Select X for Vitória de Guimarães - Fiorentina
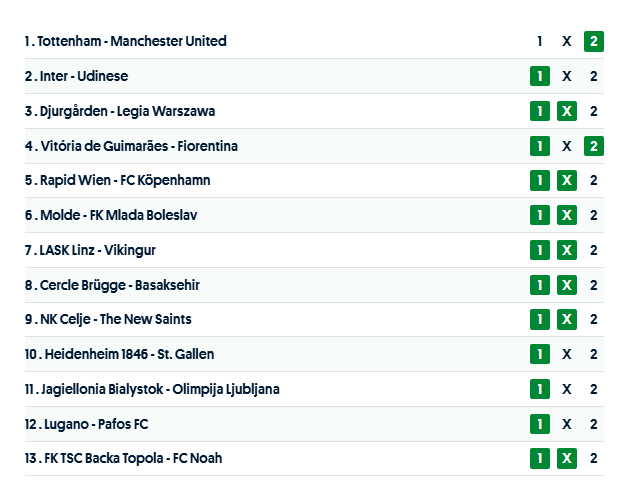The width and height of the screenshot is (628, 489). click(567, 146)
